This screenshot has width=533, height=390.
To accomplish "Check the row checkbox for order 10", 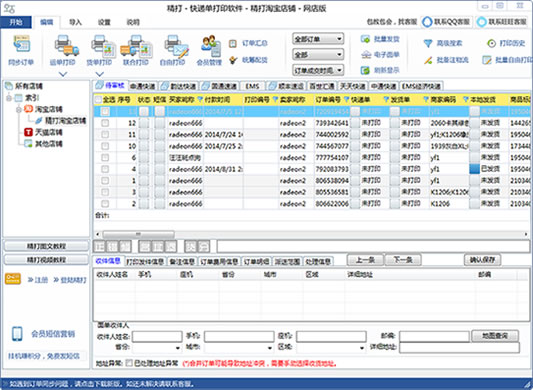I will [x=105, y=146].
